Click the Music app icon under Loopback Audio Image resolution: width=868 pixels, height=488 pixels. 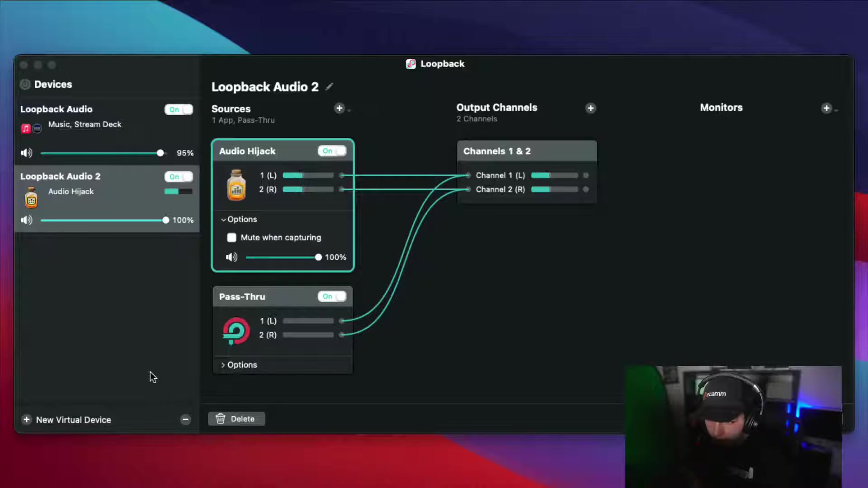click(x=26, y=129)
